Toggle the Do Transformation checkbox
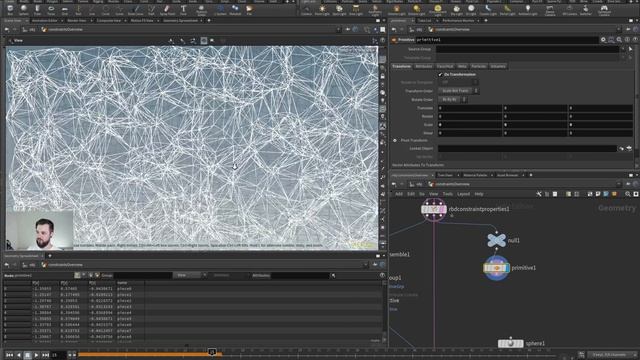This screenshot has height=360, width=640. (x=440, y=74)
